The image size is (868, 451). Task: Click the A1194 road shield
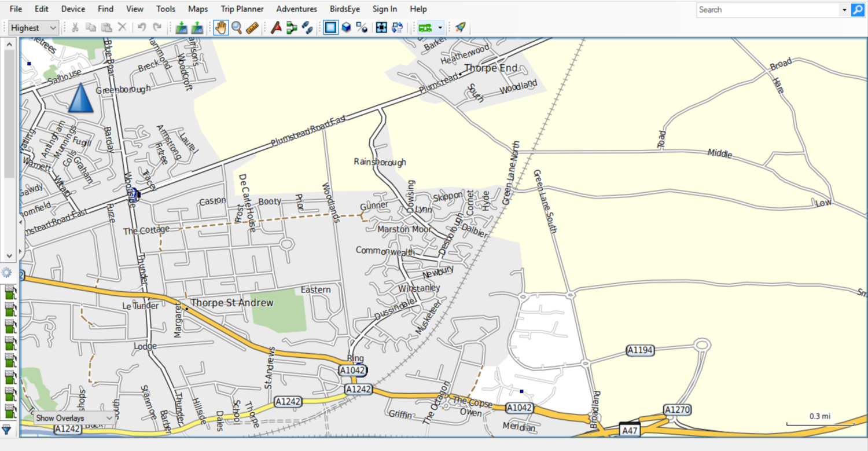point(641,350)
